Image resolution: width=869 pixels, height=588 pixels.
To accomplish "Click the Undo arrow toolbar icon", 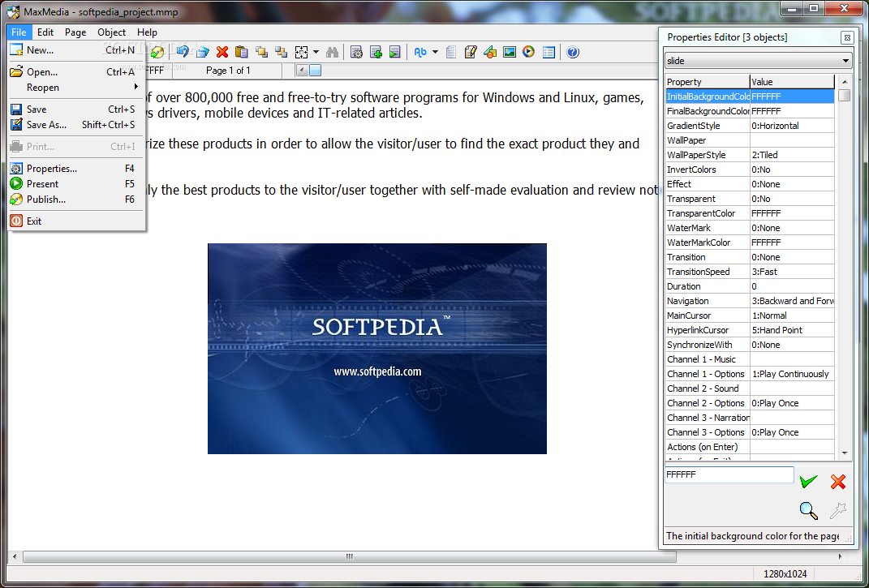I will point(183,52).
